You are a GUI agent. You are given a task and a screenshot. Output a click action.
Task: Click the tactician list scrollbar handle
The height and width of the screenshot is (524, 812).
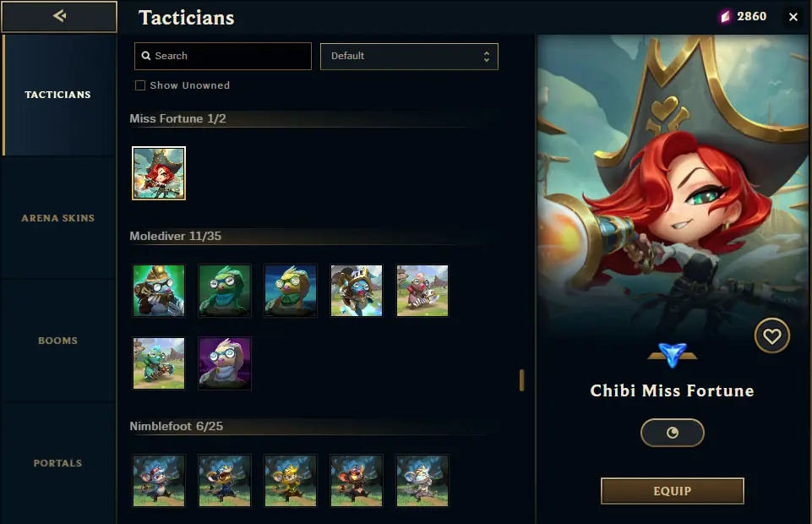(x=521, y=380)
